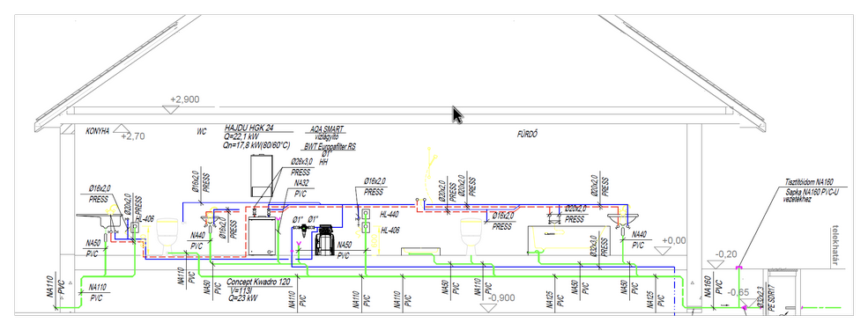The height and width of the screenshot is (330, 868).
Task: Select the NA32 pipe label
Action: [x=301, y=183]
